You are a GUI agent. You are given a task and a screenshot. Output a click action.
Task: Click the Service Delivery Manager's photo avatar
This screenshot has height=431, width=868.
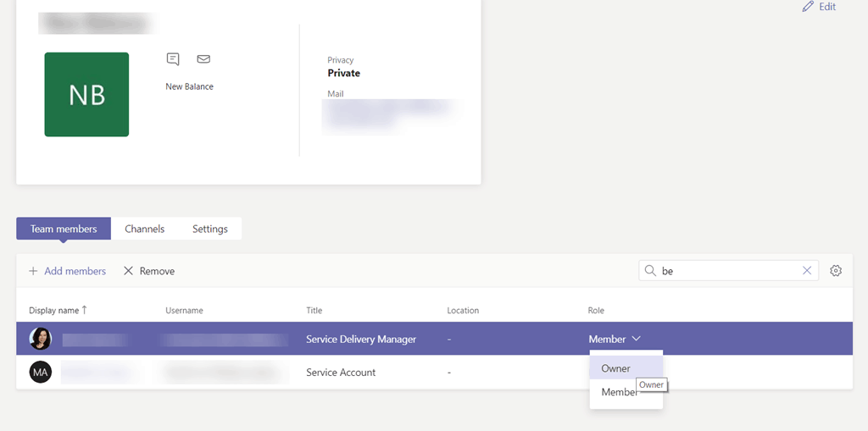41,339
